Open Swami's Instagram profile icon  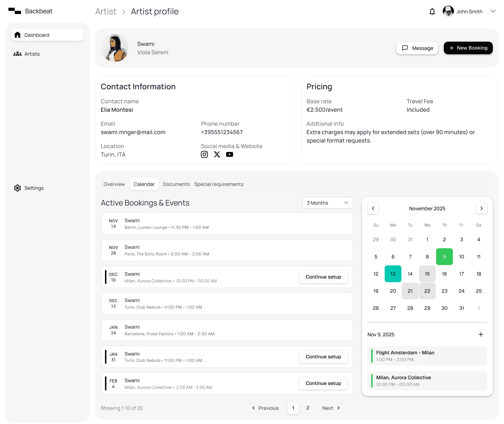204,154
